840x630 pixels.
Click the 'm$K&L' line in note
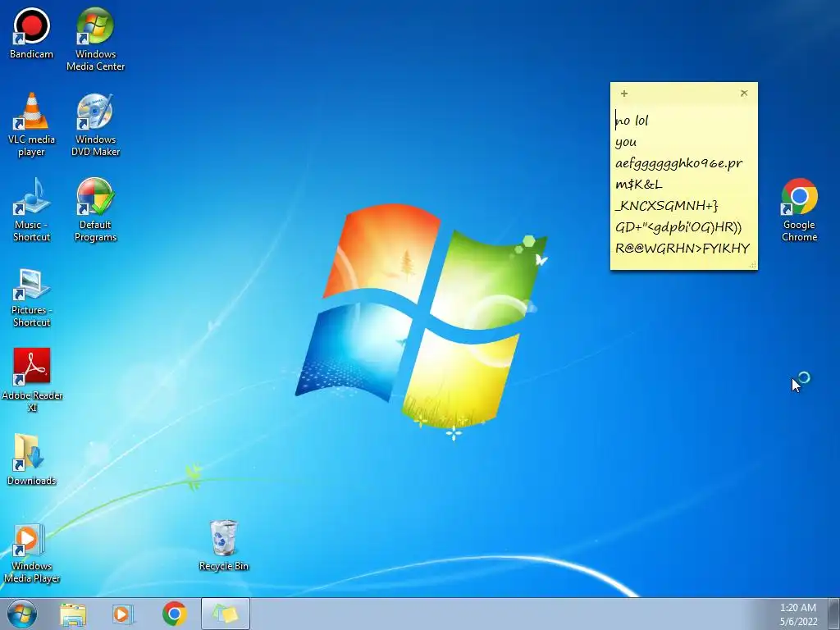(638, 185)
